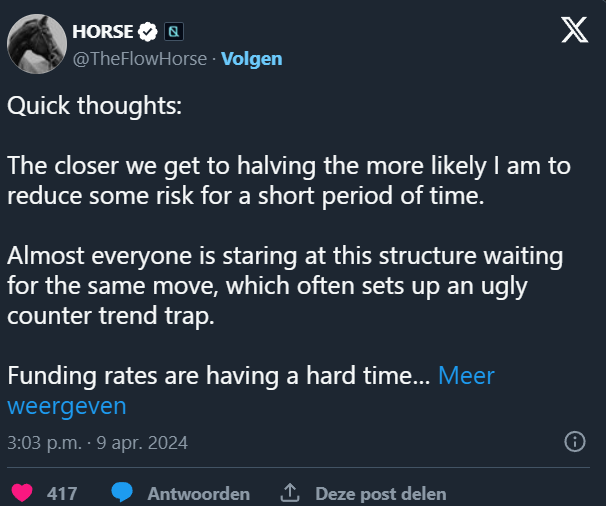
Task: Click the share upload icon
Action: pyautogui.click(x=291, y=493)
